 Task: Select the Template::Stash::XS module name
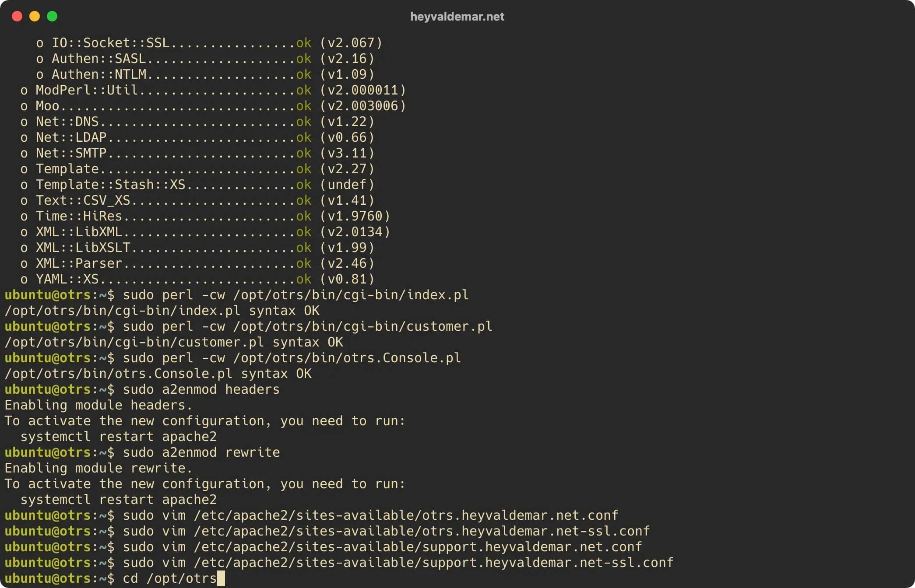click(111, 185)
